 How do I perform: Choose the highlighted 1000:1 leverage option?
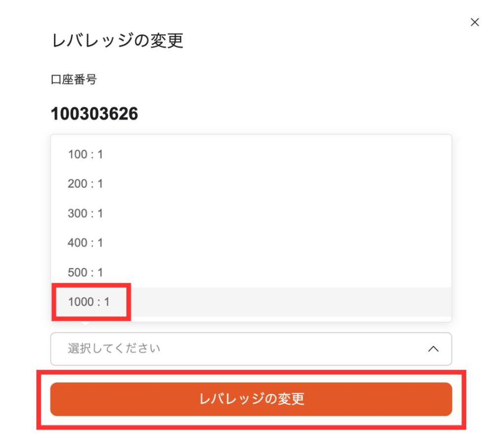click(x=89, y=302)
